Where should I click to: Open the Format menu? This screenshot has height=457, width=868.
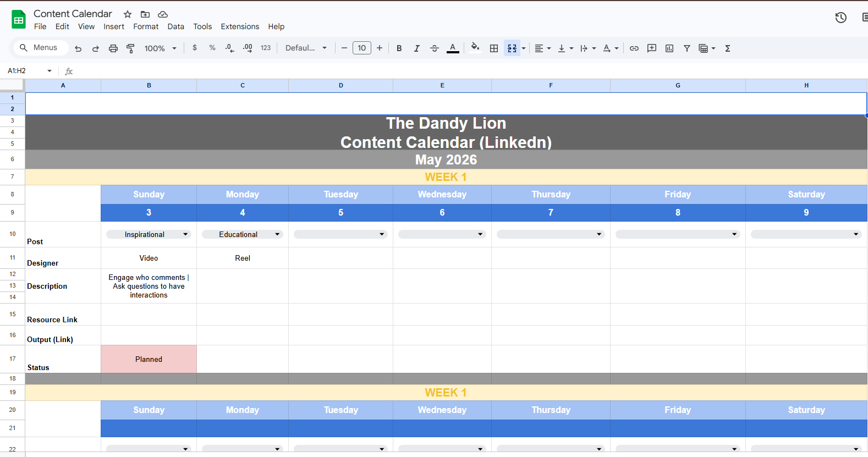(x=146, y=26)
